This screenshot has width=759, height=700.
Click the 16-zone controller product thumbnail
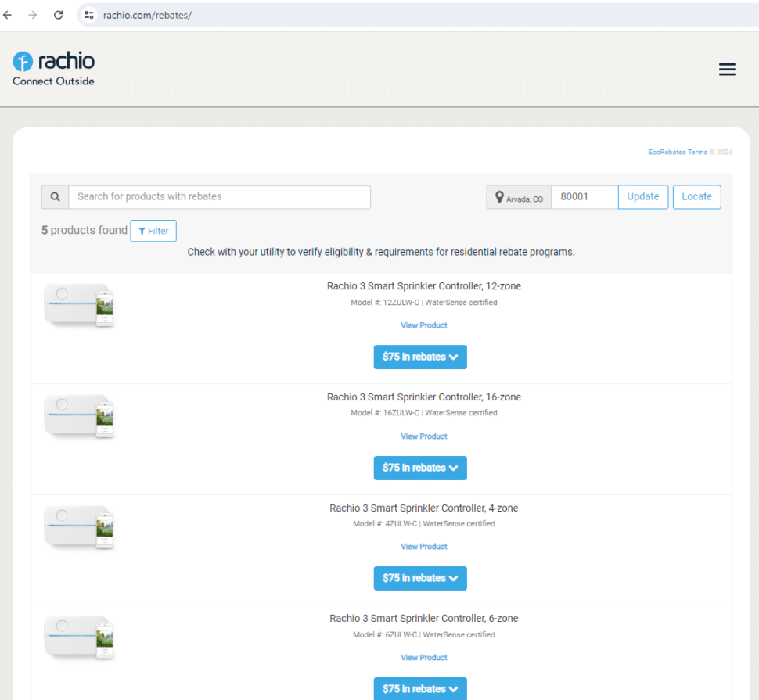coord(80,415)
